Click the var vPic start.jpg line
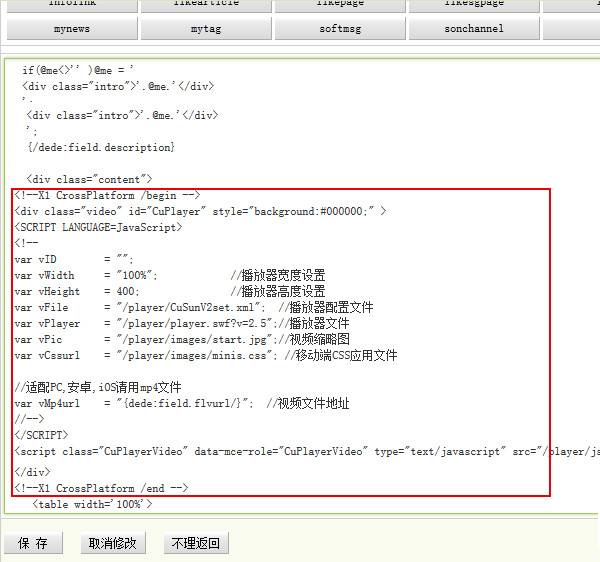600x562 pixels. click(x=182, y=340)
